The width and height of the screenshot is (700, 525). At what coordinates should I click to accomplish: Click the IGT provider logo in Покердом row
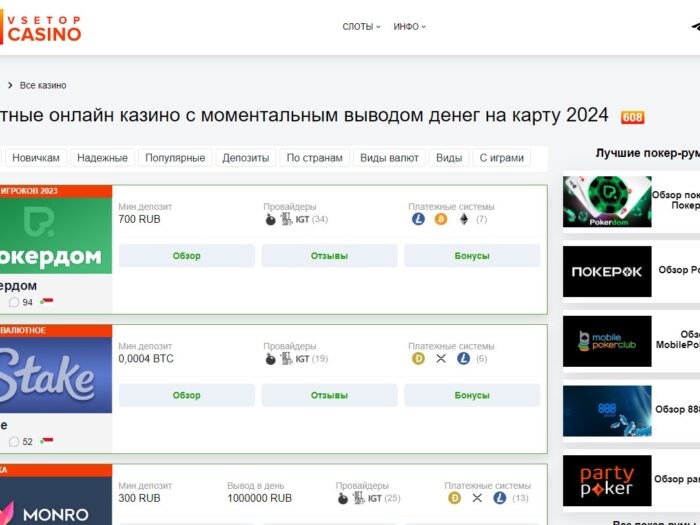pyautogui.click(x=302, y=220)
